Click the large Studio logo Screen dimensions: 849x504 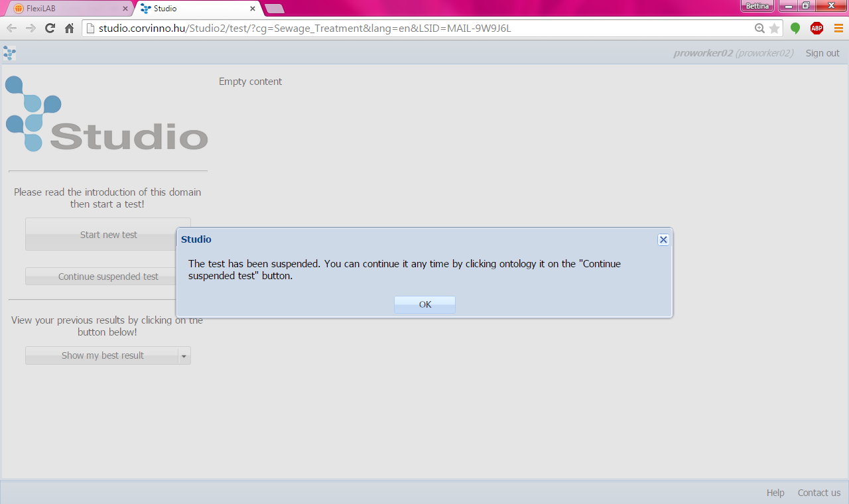pos(107,114)
